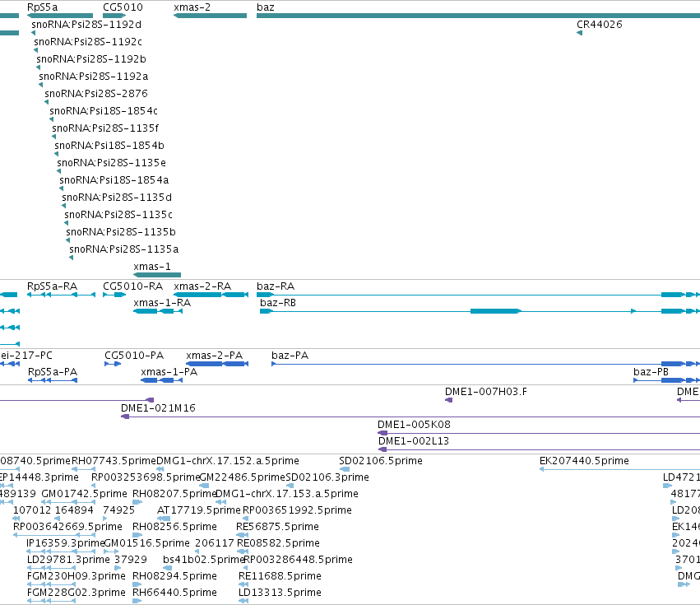
Task: Select snoRNA:Psi28S-1135f label
Action: (x=105, y=128)
